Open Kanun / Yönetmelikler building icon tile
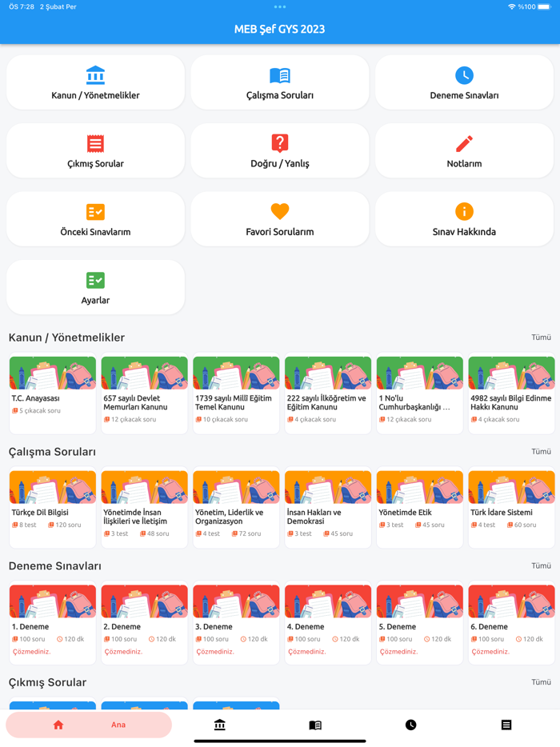 tap(95, 82)
